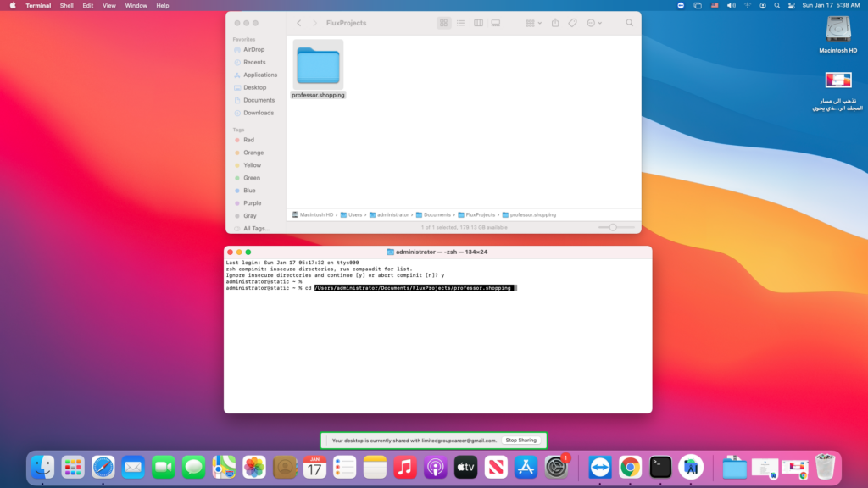Click the Stop Sharing button

coord(521,441)
